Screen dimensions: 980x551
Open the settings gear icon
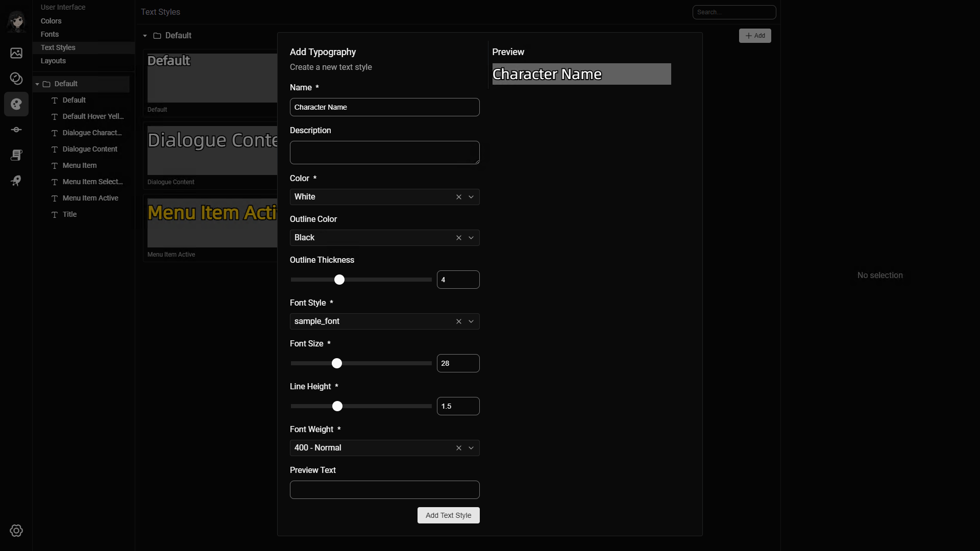[16, 531]
